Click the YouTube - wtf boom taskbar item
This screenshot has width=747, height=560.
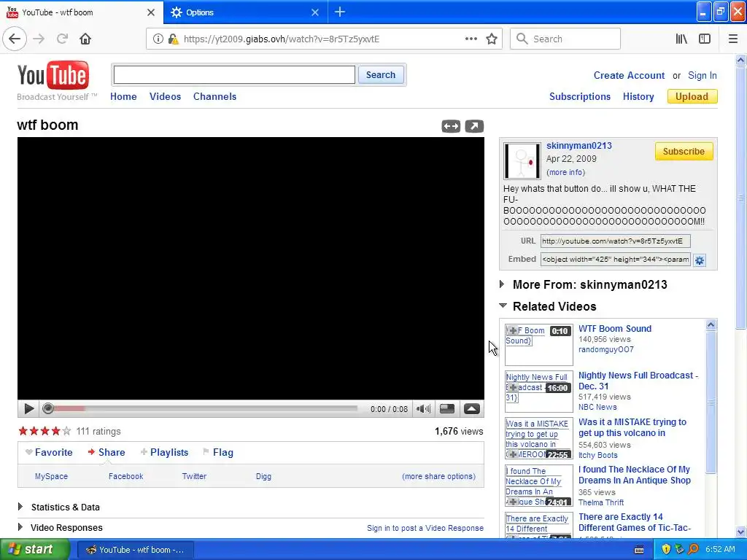click(x=135, y=550)
